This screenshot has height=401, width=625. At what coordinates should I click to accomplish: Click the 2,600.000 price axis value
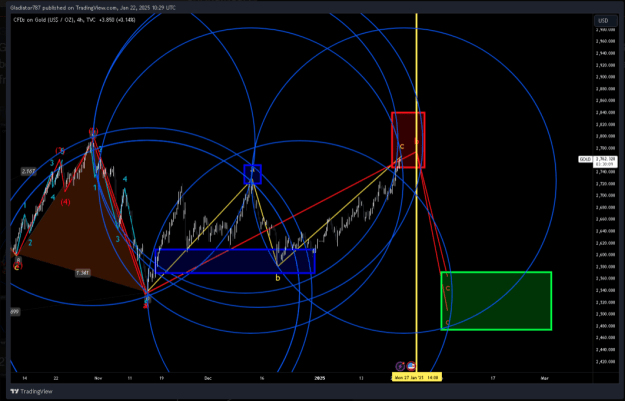click(605, 255)
